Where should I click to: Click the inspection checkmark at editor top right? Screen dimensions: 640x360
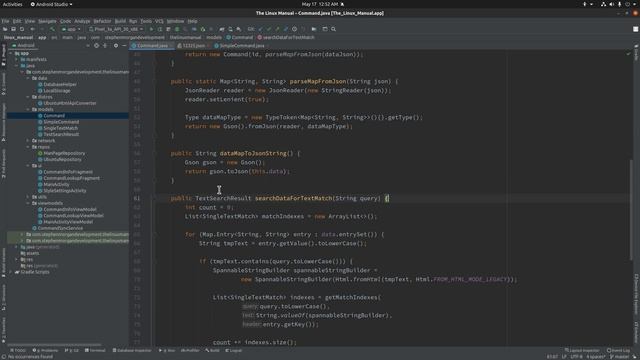[x=628, y=54]
